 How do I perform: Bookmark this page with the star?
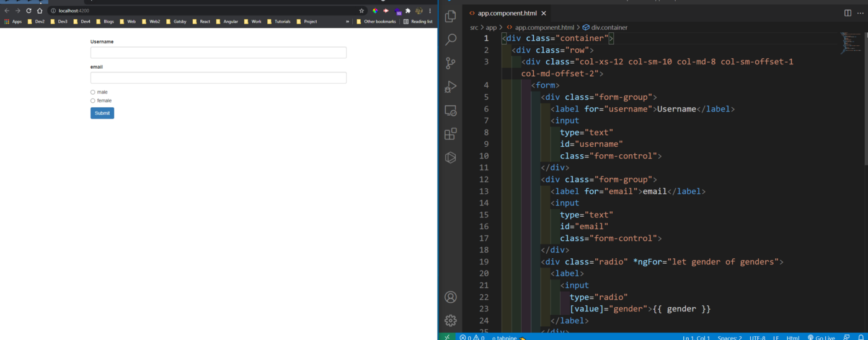(361, 11)
